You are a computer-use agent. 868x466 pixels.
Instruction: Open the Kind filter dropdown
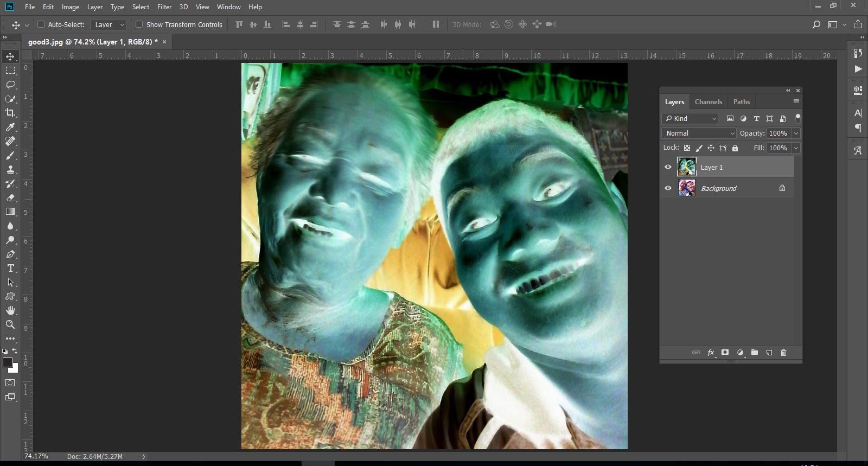(x=690, y=118)
